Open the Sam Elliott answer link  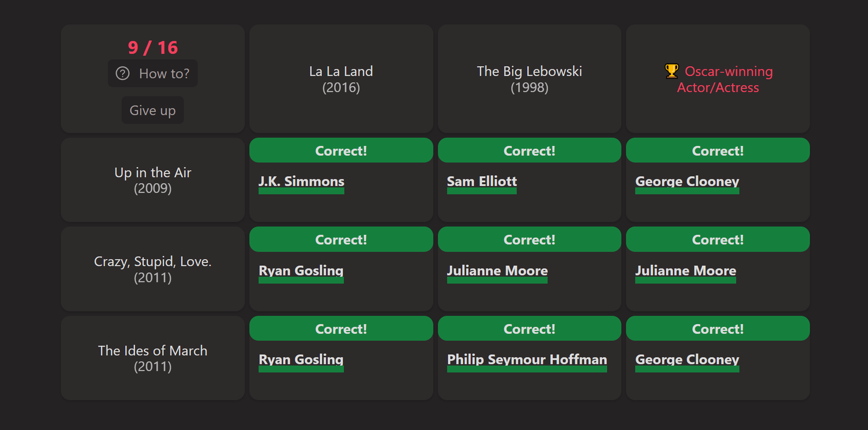click(x=482, y=182)
